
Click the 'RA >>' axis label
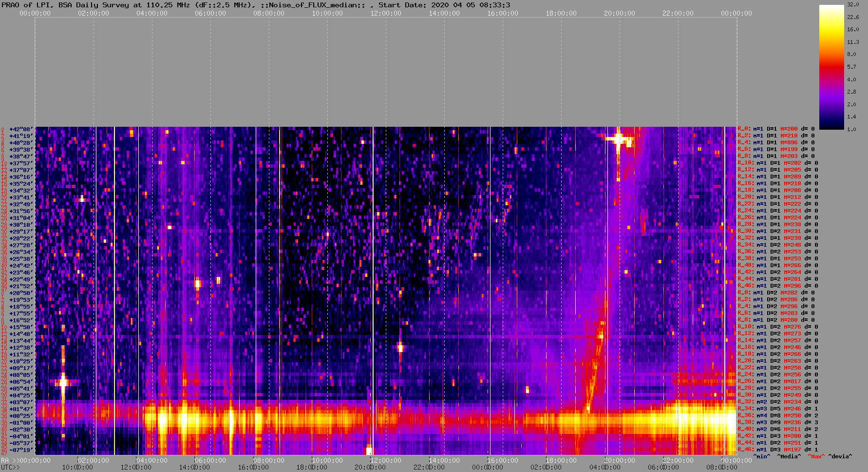point(10,460)
